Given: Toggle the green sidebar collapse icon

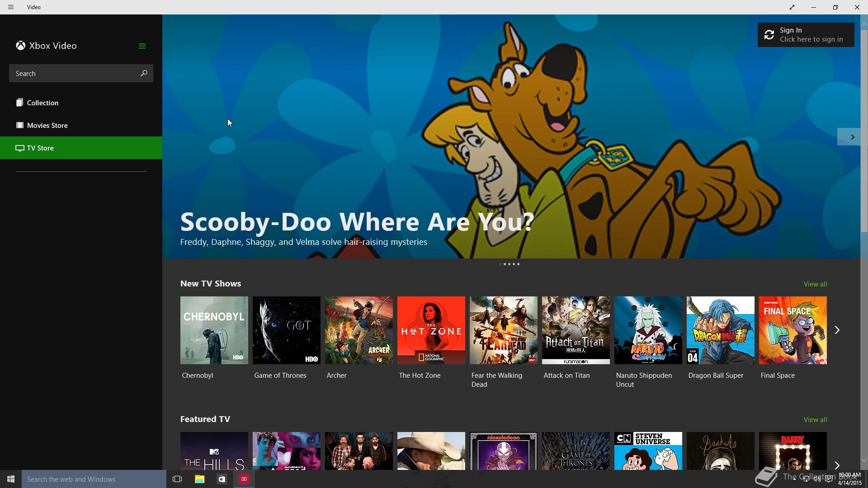Looking at the screenshot, I should pos(142,46).
